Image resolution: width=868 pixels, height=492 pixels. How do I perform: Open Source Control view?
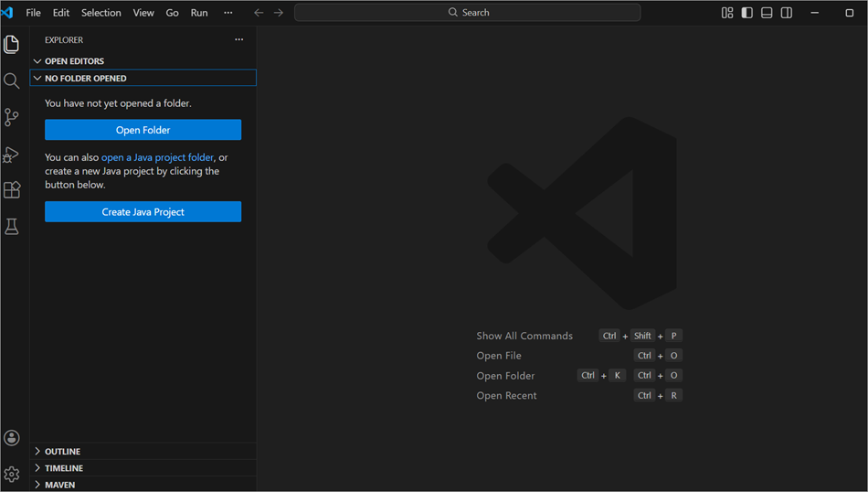(x=11, y=117)
